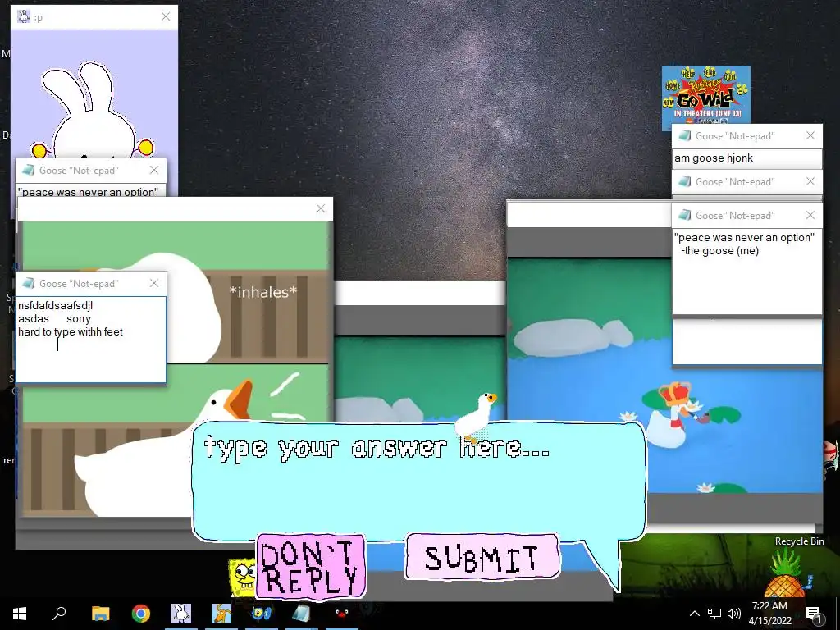The image size is (840, 630).
Task: Click the white desktop goose walking on dialog
Action: point(475,418)
